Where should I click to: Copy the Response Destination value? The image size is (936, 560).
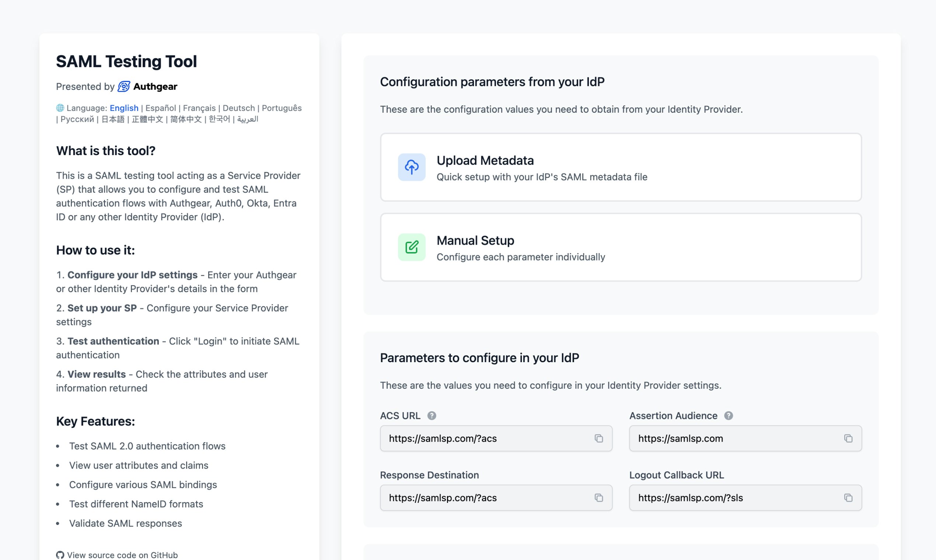point(598,498)
